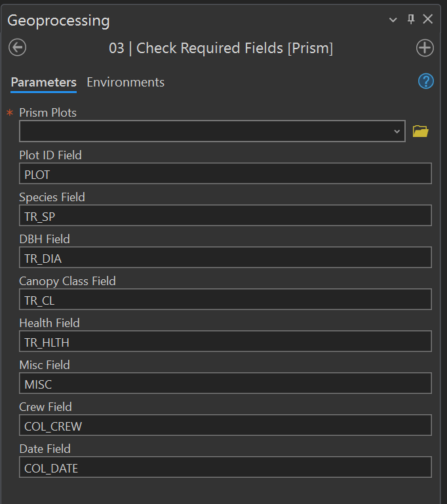This screenshot has width=447, height=504.
Task: Click the Health Field TR_HLTH input
Action: tap(225, 341)
